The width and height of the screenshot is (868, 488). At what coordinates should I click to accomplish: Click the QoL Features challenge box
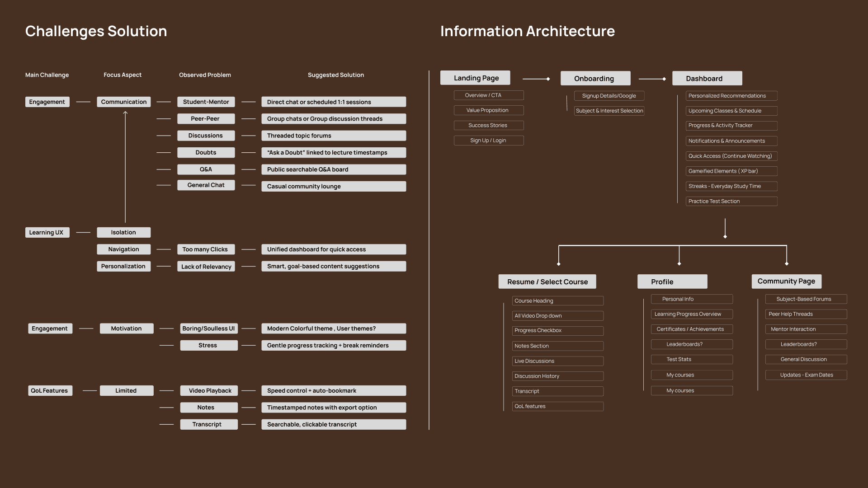(x=50, y=390)
